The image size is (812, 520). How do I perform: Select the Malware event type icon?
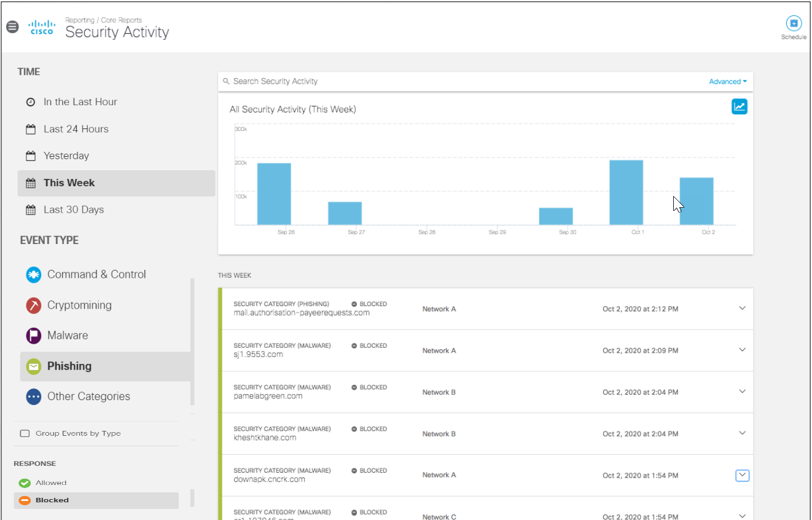(33, 335)
